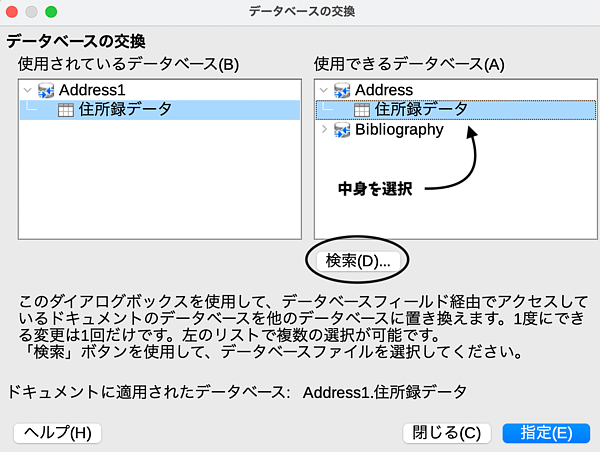Image resolution: width=600 pixels, height=452 pixels.
Task: Collapse the Address1 tree node
Action: (27, 91)
